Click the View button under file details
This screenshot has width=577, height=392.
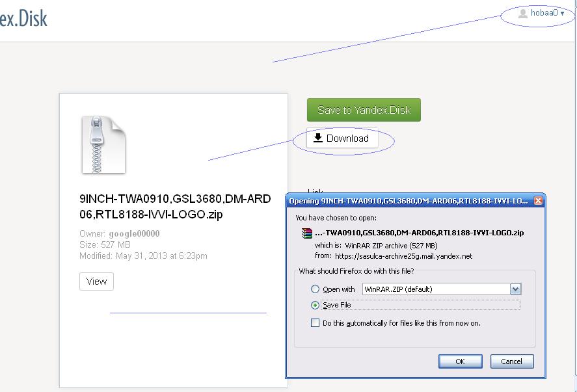pos(96,281)
